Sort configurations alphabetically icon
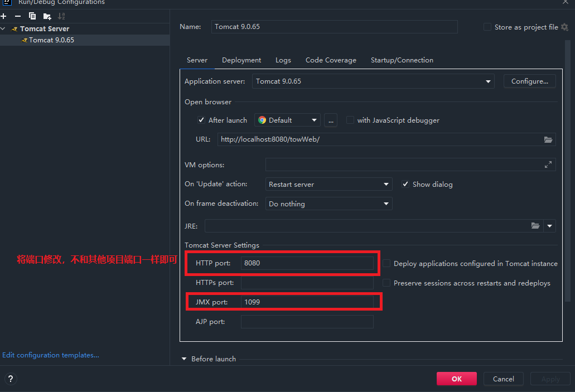This screenshot has width=575, height=392. (61, 16)
